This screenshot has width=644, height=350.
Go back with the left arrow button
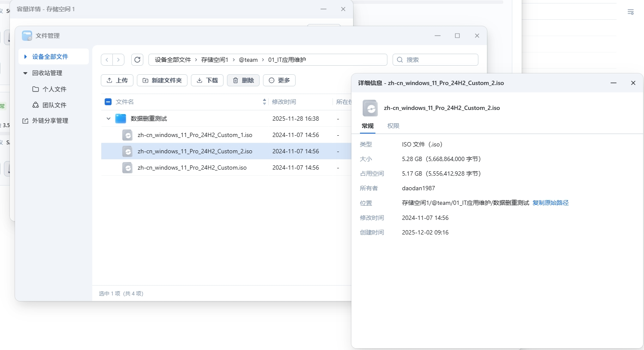tap(107, 60)
